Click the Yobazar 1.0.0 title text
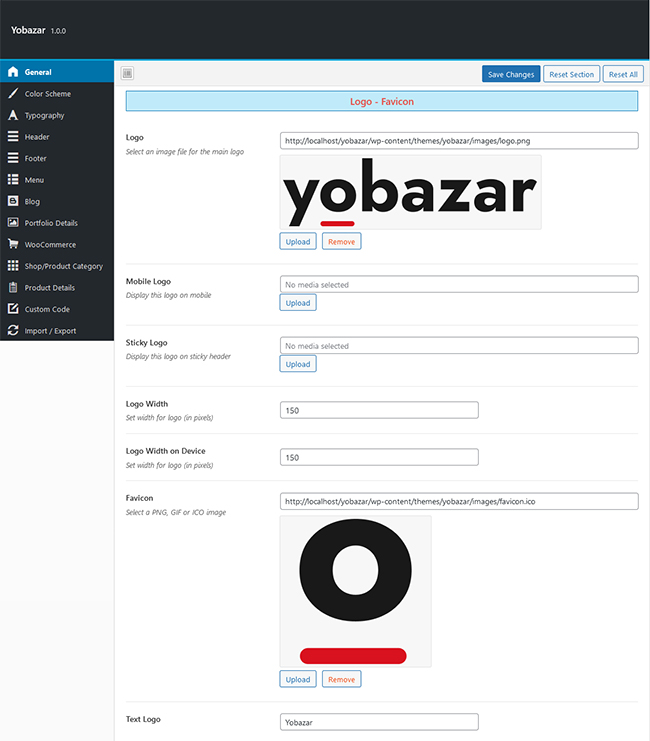The image size is (650, 741). click(x=39, y=30)
